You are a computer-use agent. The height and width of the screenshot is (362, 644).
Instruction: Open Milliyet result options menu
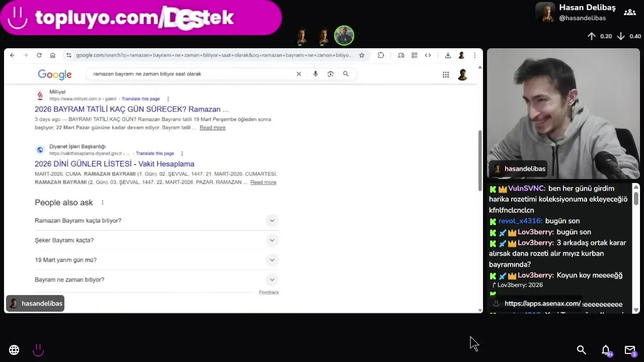click(x=168, y=99)
